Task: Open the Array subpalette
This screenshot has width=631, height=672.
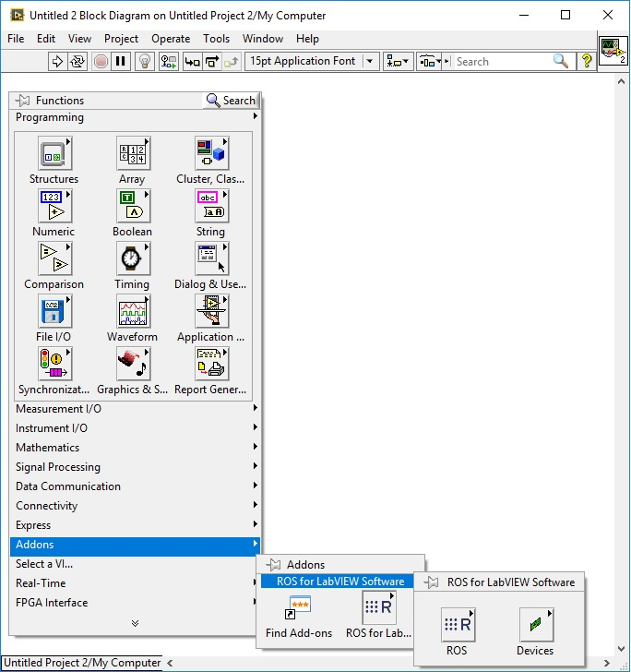Action: [133, 153]
